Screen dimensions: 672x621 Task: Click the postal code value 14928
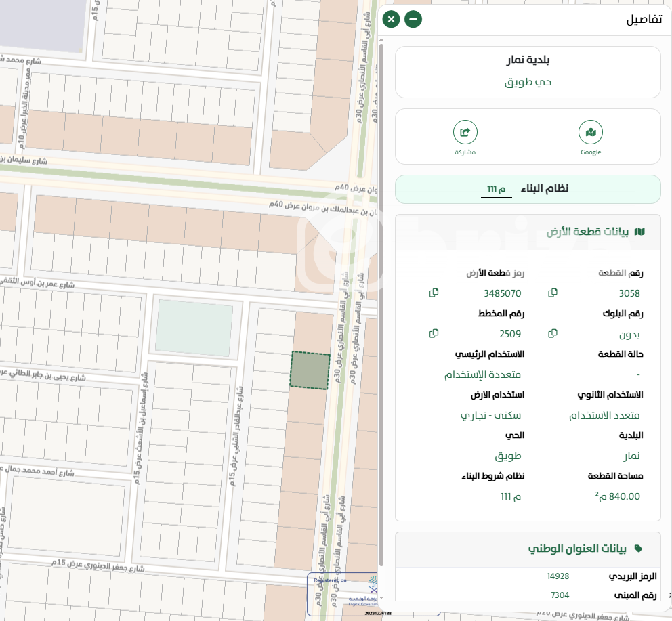click(x=558, y=576)
